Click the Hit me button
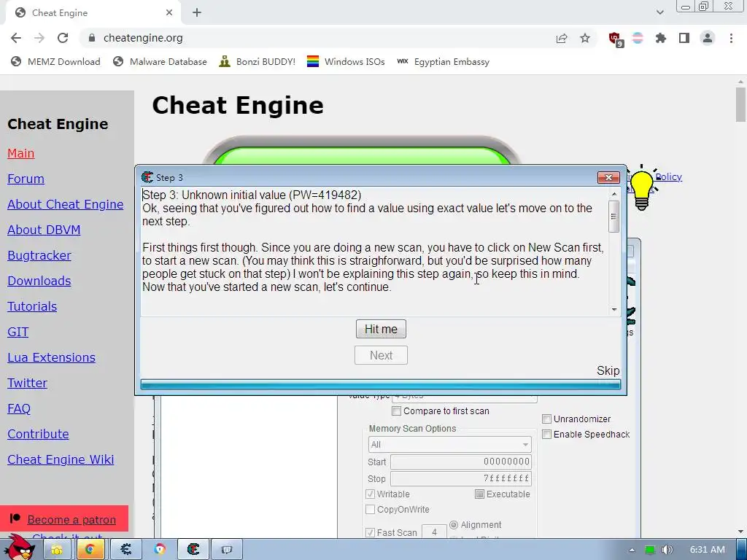Screen dimensions: 747x560 coord(381,329)
